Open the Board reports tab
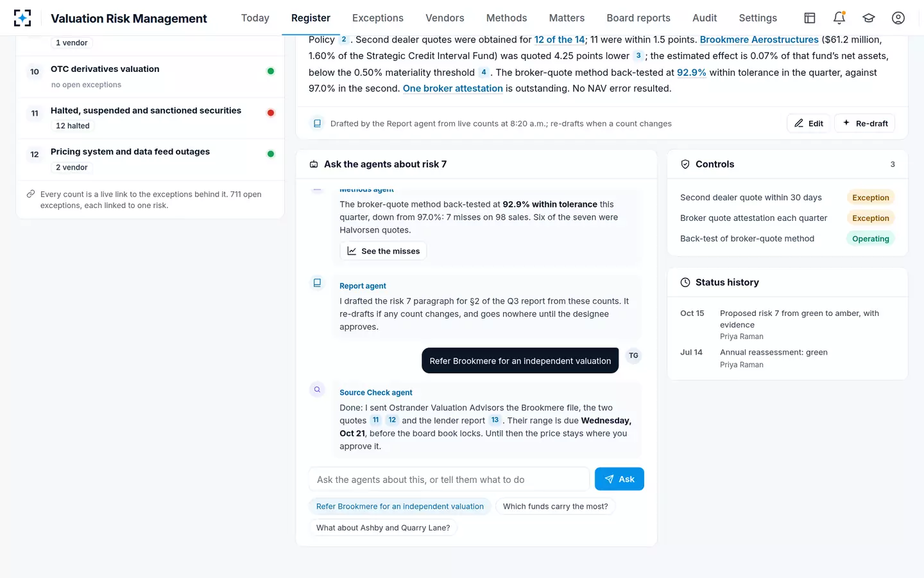 pos(638,18)
